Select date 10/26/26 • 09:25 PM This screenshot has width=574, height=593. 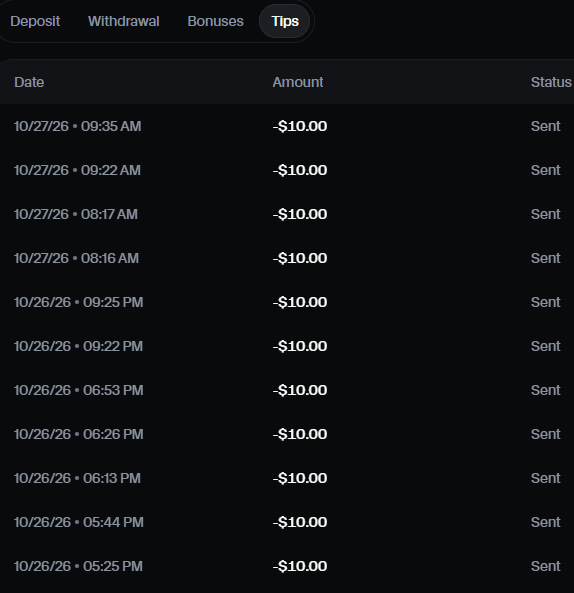click(79, 302)
